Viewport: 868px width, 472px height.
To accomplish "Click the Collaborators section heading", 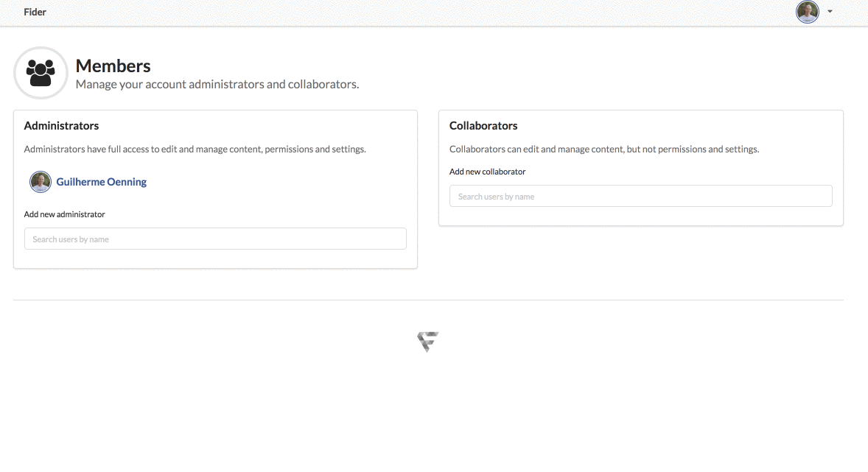I will tap(483, 126).
